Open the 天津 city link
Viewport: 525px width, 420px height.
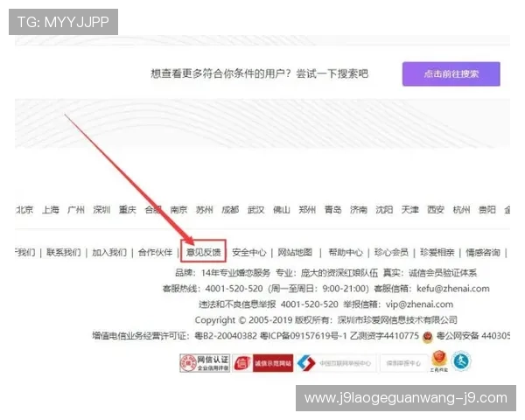410,210
